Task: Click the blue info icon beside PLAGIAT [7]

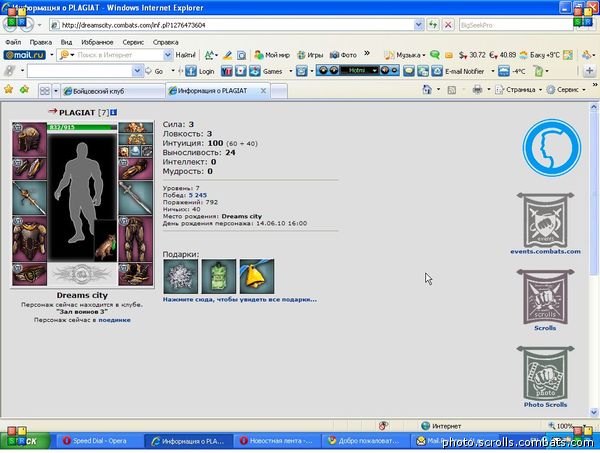Action: point(114,112)
